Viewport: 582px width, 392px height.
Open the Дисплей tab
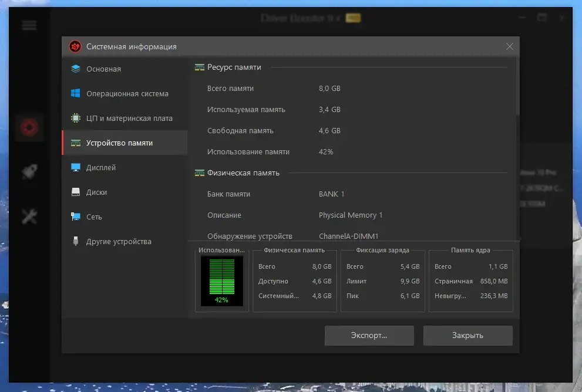tap(125, 167)
